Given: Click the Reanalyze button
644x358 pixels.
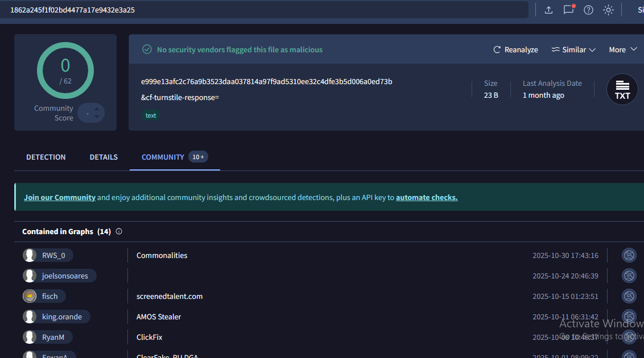Looking at the screenshot, I should click(515, 50).
